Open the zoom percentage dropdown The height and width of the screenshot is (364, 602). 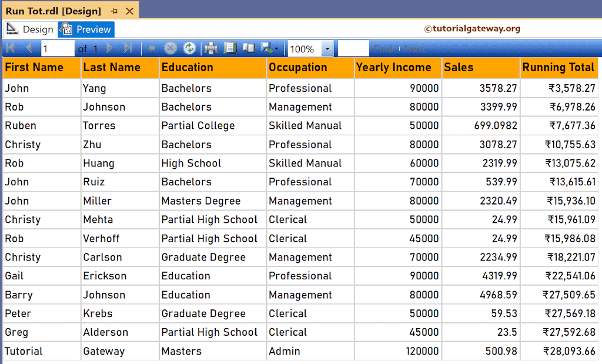(328, 48)
